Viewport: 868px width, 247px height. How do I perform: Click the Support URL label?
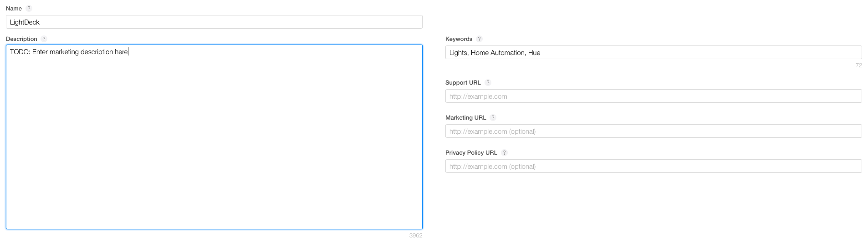(x=463, y=83)
